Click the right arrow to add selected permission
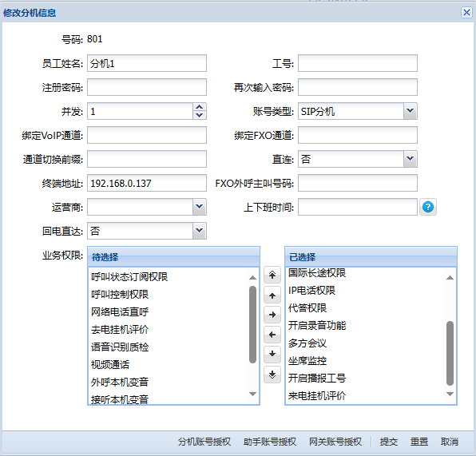Viewport: 476px width, 456px height. pyautogui.click(x=272, y=315)
